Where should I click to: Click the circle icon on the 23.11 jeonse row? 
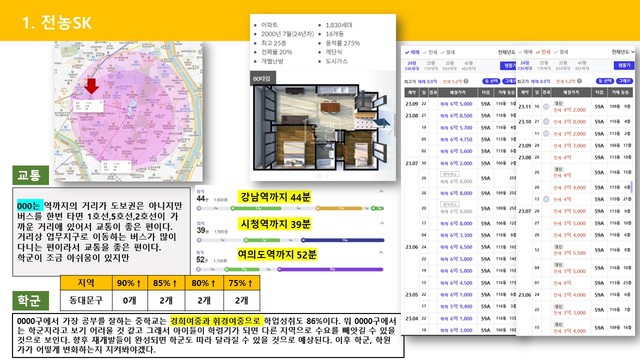pos(546,107)
